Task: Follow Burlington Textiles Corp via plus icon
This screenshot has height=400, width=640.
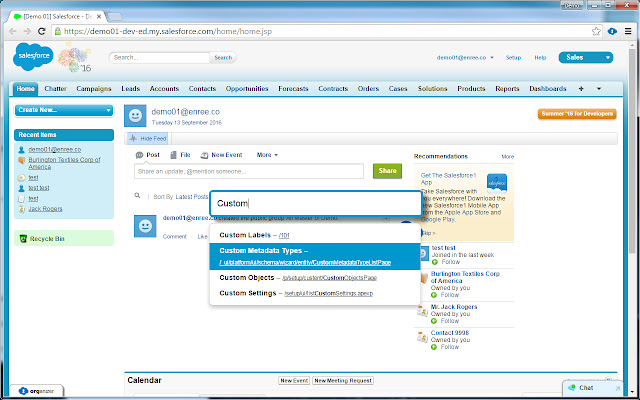Action: (434, 295)
